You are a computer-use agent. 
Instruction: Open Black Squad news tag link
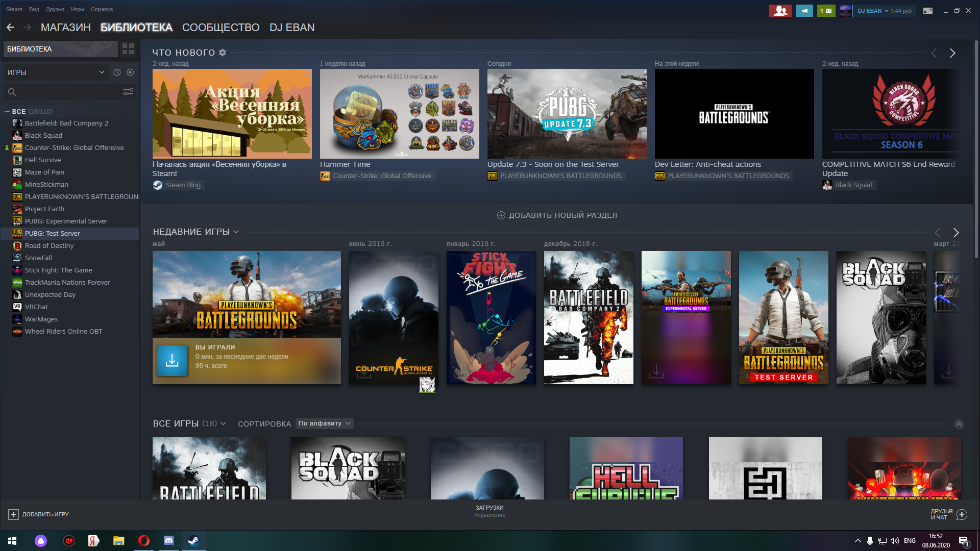tap(848, 185)
